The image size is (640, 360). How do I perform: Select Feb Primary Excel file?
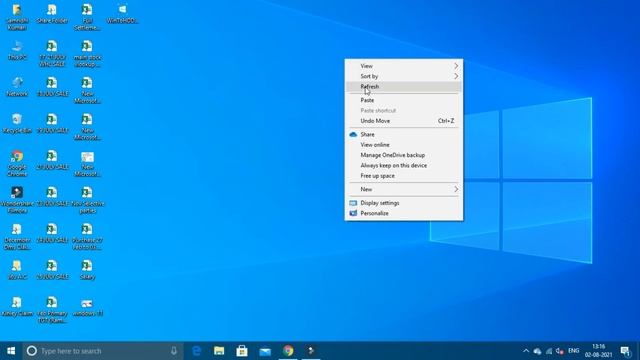click(52, 309)
